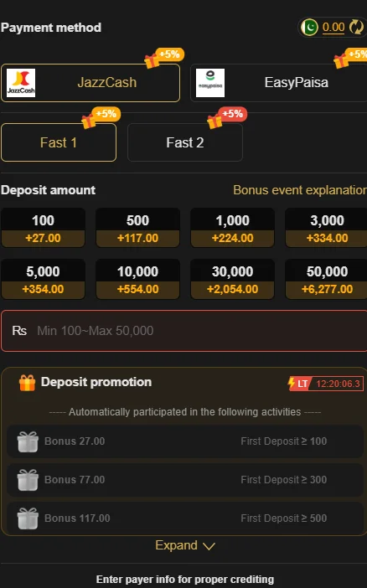Click the Rs deposit amount input field

pos(183,331)
